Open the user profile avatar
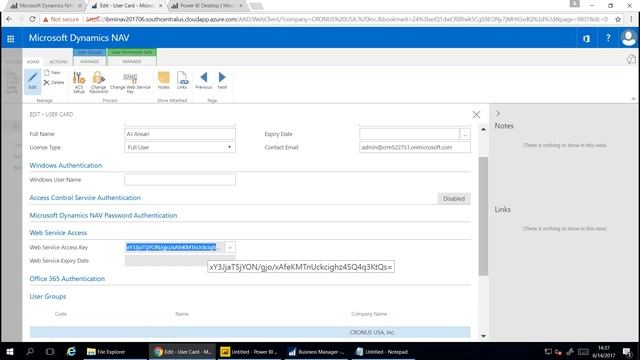This screenshot has height=360, width=640. coord(629,38)
